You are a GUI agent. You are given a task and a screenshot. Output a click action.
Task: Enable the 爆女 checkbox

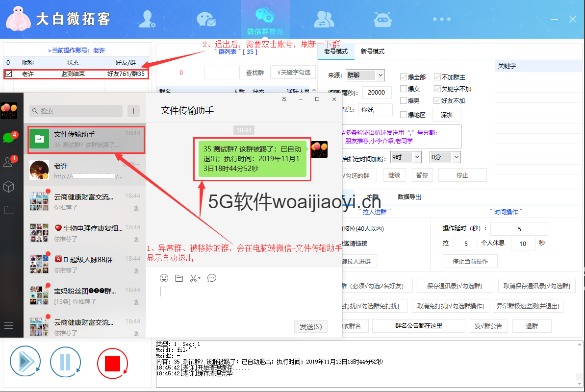coord(403,89)
